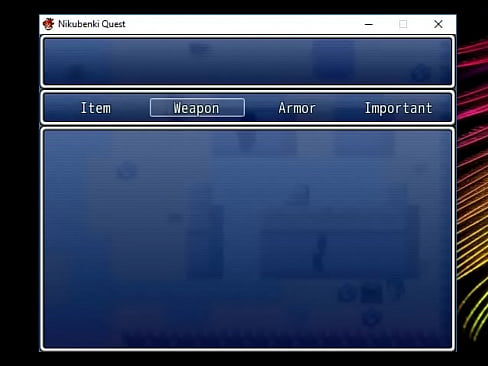Image resolution: width=488 pixels, height=366 pixels.
Task: Select the highlighted Weapon category
Action: pos(196,108)
